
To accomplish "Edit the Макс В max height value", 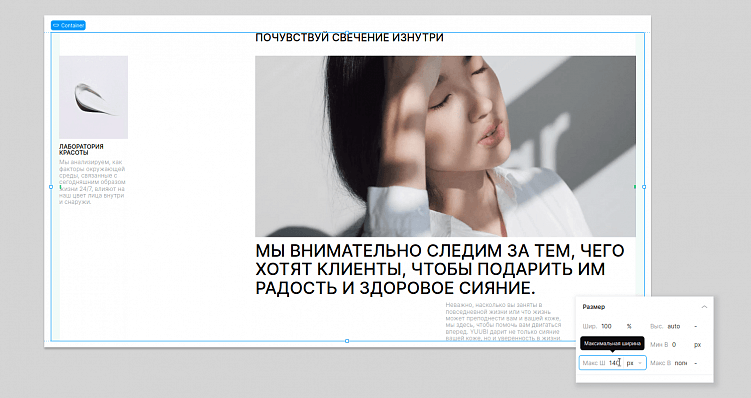I will pyautogui.click(x=681, y=363).
